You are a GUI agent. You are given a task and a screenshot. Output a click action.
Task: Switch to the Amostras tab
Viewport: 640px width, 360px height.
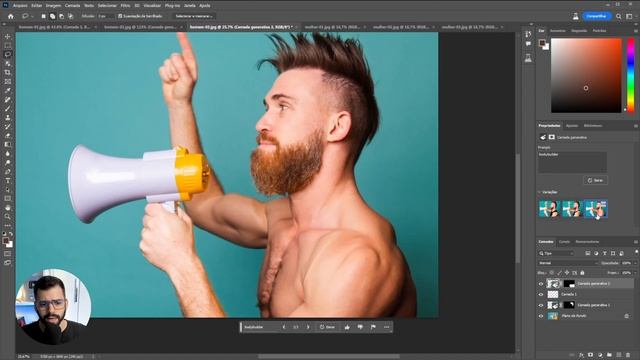click(558, 31)
